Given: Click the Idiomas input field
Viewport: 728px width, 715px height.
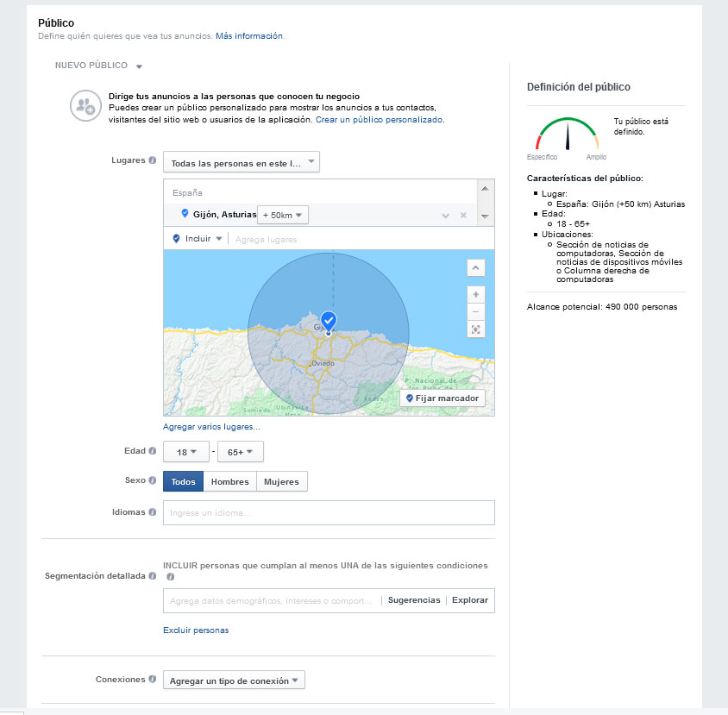Looking at the screenshot, I should coord(329,513).
